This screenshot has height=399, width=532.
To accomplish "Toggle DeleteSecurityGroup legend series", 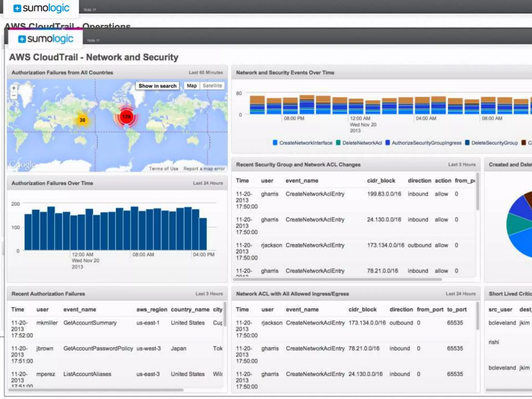I will (x=494, y=143).
